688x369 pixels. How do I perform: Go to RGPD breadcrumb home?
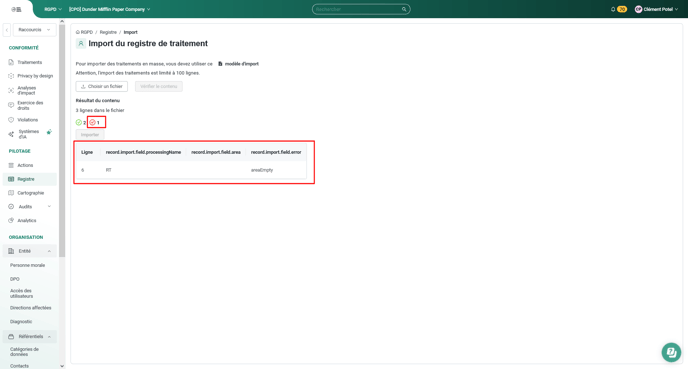[x=84, y=32]
